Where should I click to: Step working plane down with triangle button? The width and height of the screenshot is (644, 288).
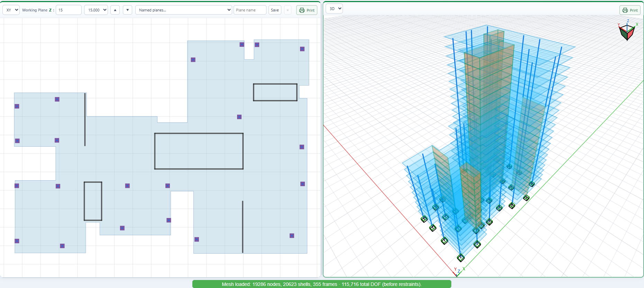click(x=128, y=10)
